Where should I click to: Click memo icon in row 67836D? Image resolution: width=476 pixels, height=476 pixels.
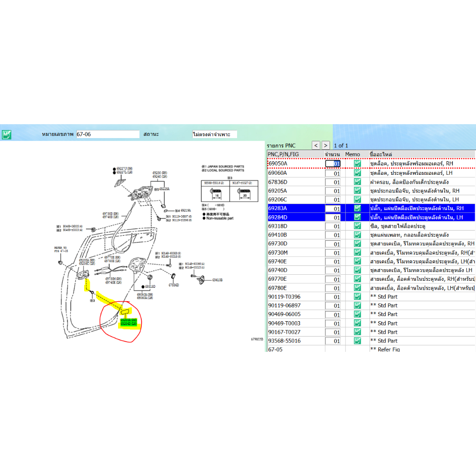tap(357, 182)
